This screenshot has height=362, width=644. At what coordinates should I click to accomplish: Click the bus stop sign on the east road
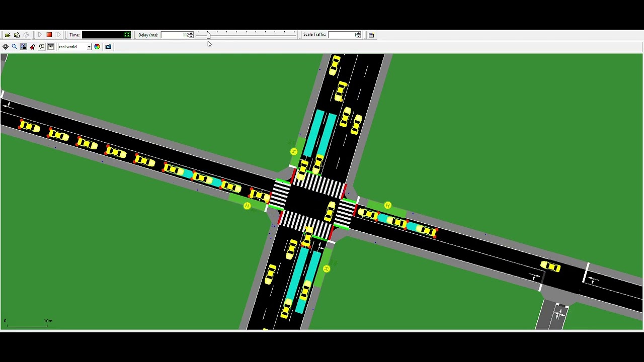pyautogui.click(x=387, y=205)
